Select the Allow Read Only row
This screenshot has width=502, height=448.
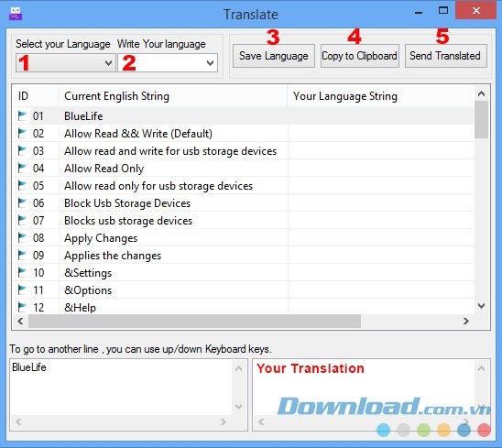pyautogui.click(x=244, y=169)
